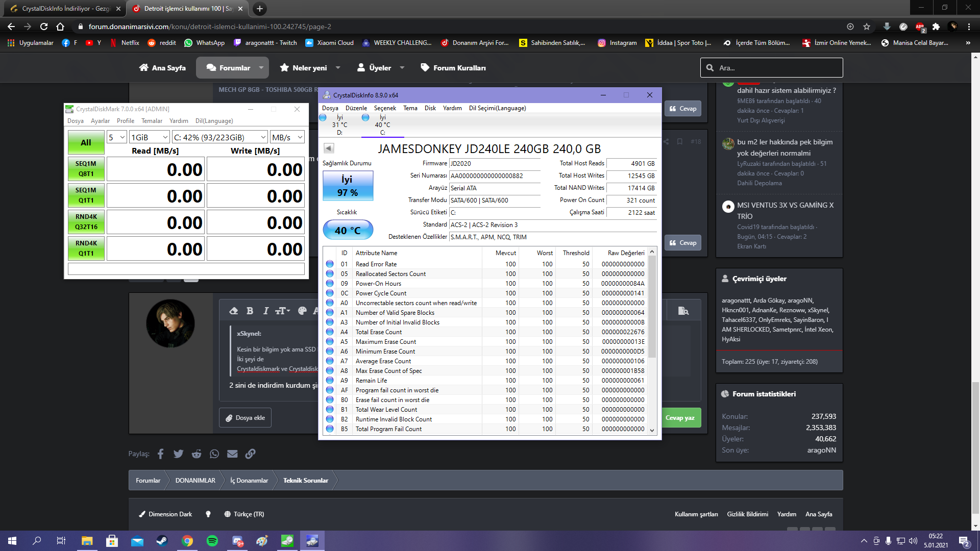The image size is (980, 551).
Task: Open the Dimension Dark style chooser
Action: click(165, 514)
